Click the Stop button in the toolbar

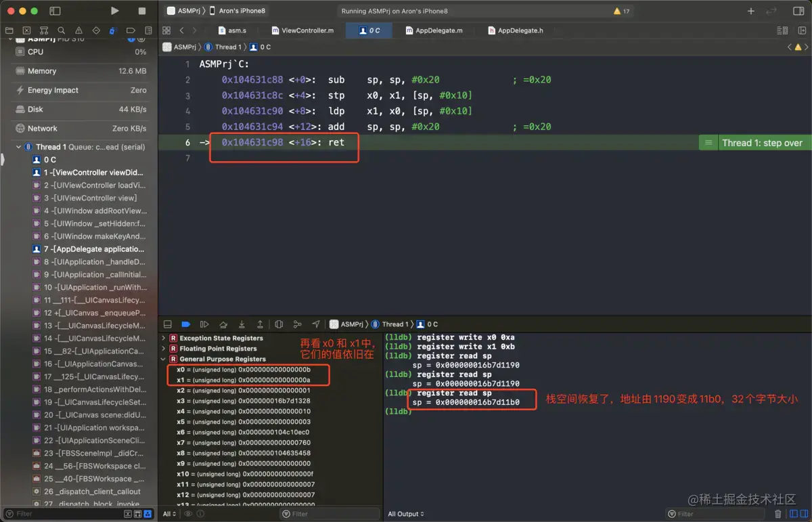[141, 11]
